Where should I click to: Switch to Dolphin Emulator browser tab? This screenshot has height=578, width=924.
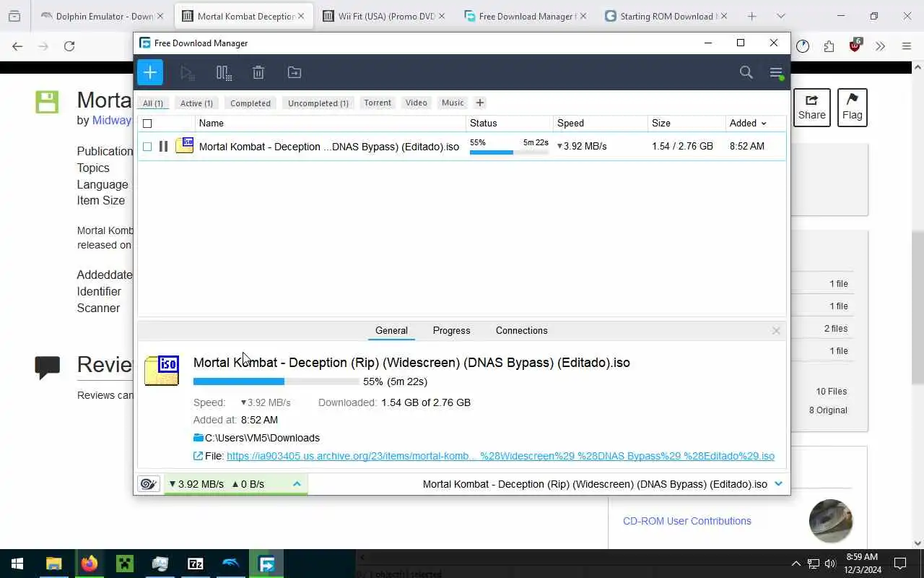[104, 16]
